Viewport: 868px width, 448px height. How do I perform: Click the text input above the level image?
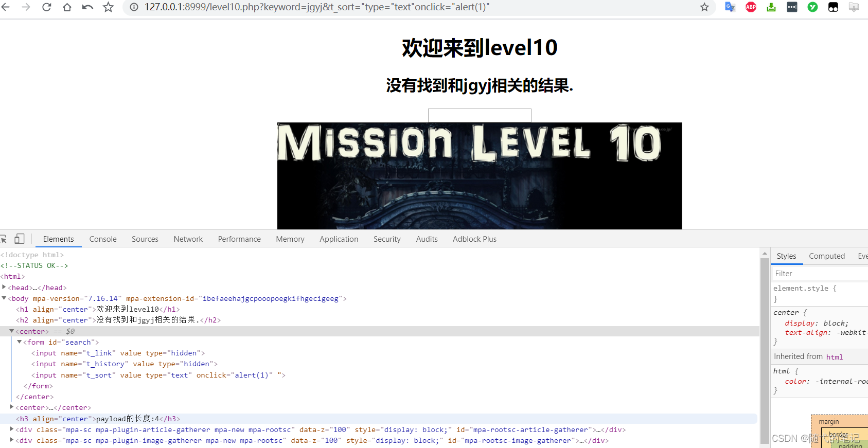click(x=480, y=115)
